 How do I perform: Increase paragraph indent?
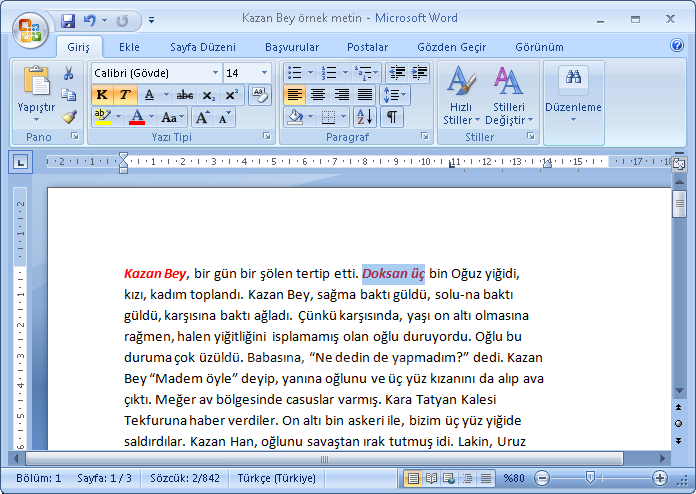[419, 72]
